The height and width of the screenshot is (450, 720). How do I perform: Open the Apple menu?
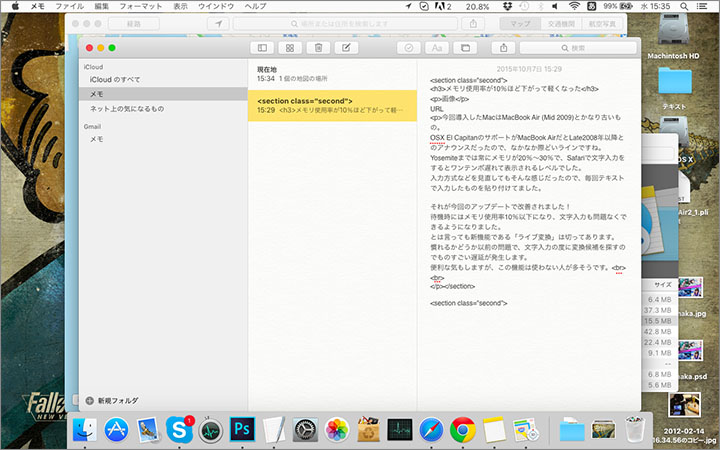tap(15, 6)
